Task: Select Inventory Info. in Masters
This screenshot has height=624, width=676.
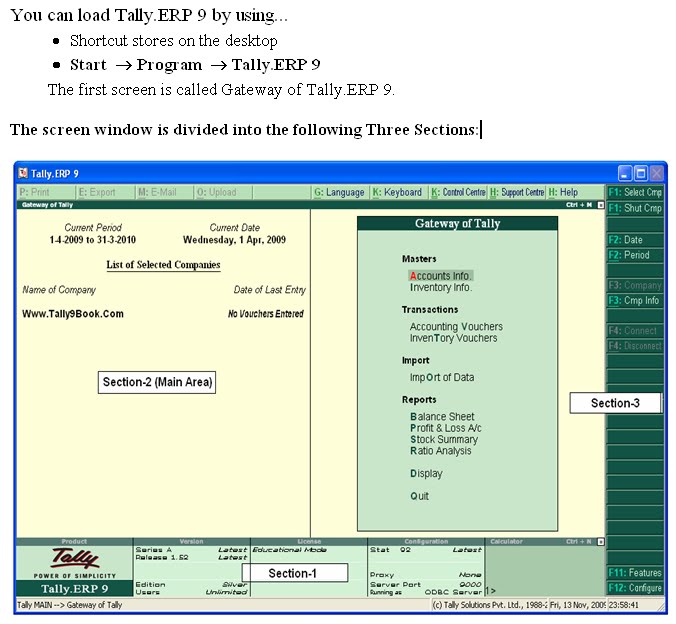Action: click(x=441, y=288)
